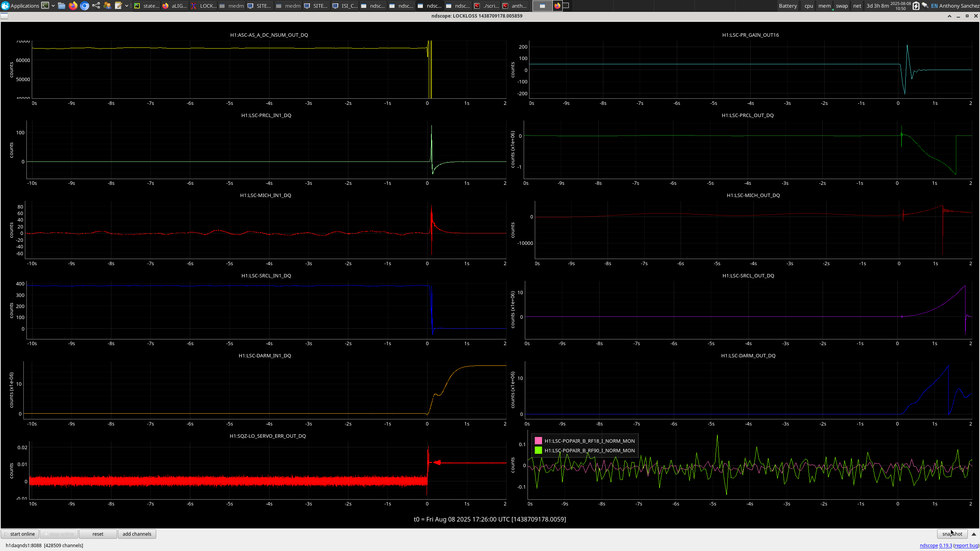Image resolution: width=980 pixels, height=551 pixels.
Task: Click the wired network connection icon
Action: 925,6
